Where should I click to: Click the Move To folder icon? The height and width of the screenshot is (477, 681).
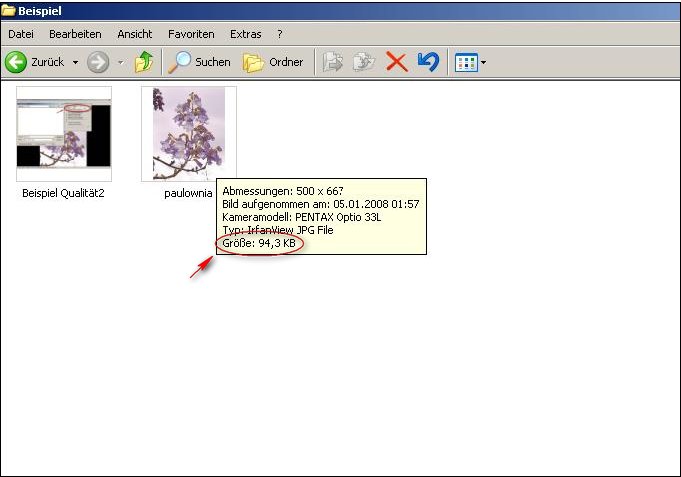click(x=333, y=62)
